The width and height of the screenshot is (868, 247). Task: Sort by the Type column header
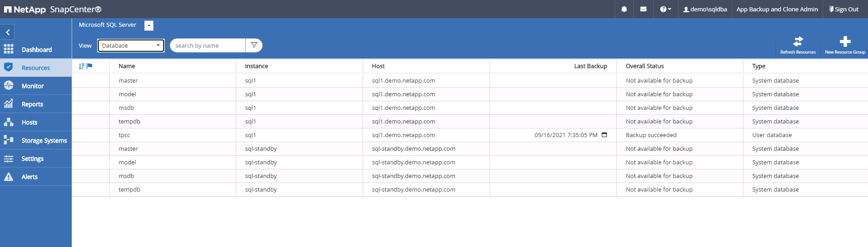click(x=759, y=66)
